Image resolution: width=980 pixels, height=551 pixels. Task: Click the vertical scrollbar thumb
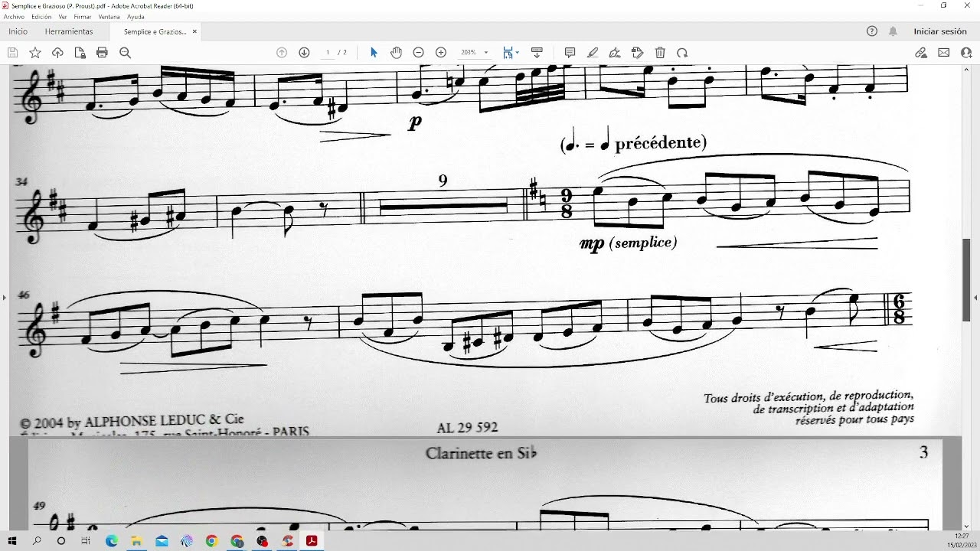pos(966,279)
